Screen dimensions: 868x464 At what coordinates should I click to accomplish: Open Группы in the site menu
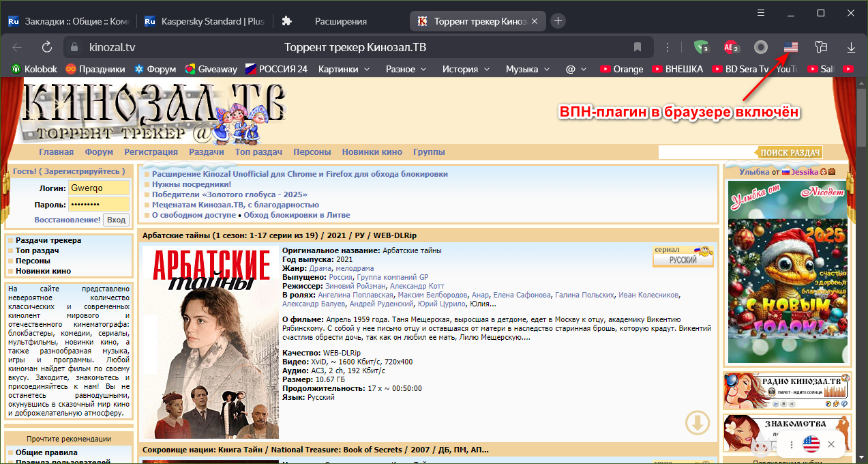point(429,152)
